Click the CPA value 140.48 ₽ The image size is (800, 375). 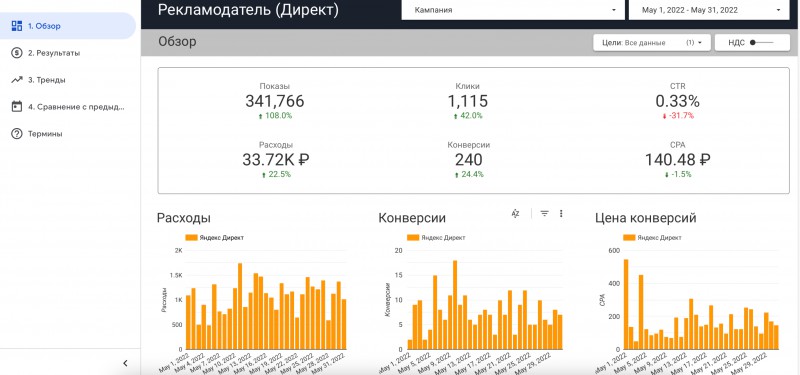click(678, 160)
